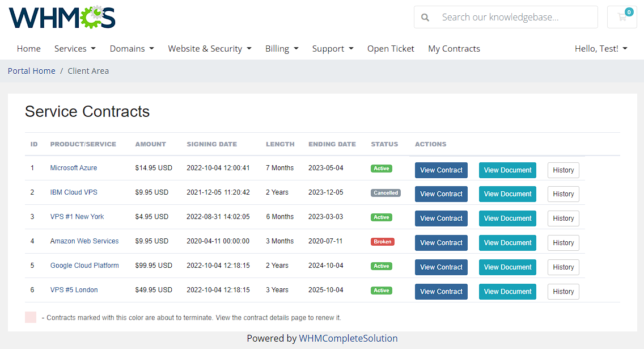Open the shopping cart icon
Viewport: 644px width, 349px height.
click(622, 17)
